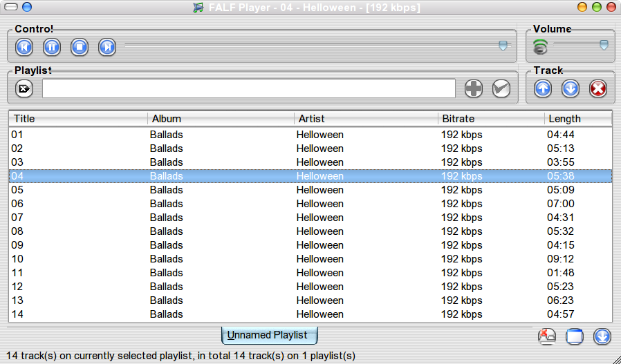Sort by the Album column header

pyautogui.click(x=221, y=119)
